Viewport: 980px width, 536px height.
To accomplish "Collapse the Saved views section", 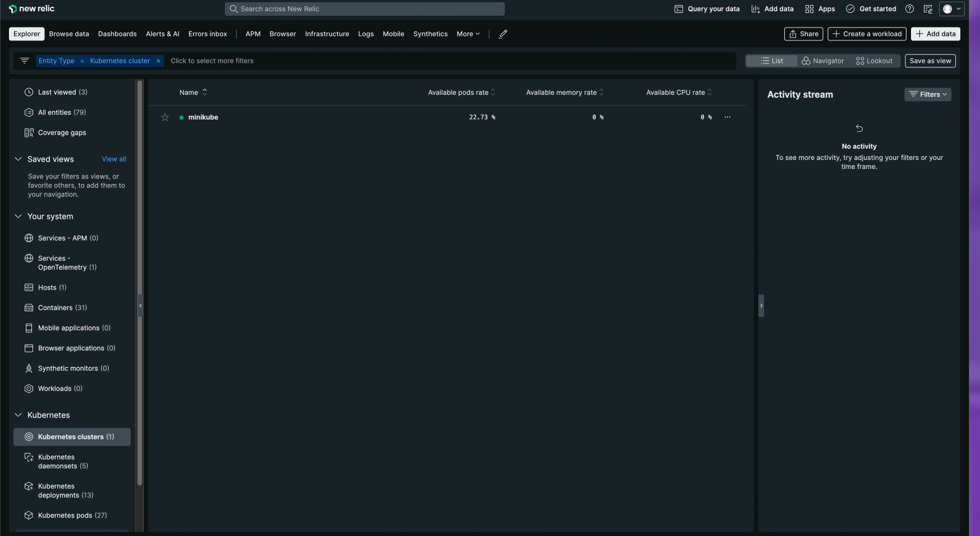I will tap(19, 159).
